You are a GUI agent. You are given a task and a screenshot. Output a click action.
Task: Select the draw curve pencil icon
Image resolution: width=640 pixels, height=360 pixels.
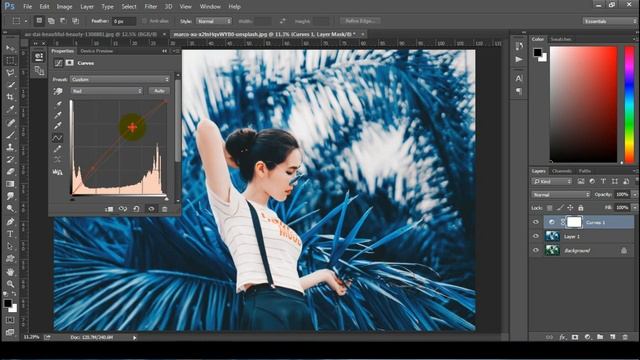pos(58,149)
